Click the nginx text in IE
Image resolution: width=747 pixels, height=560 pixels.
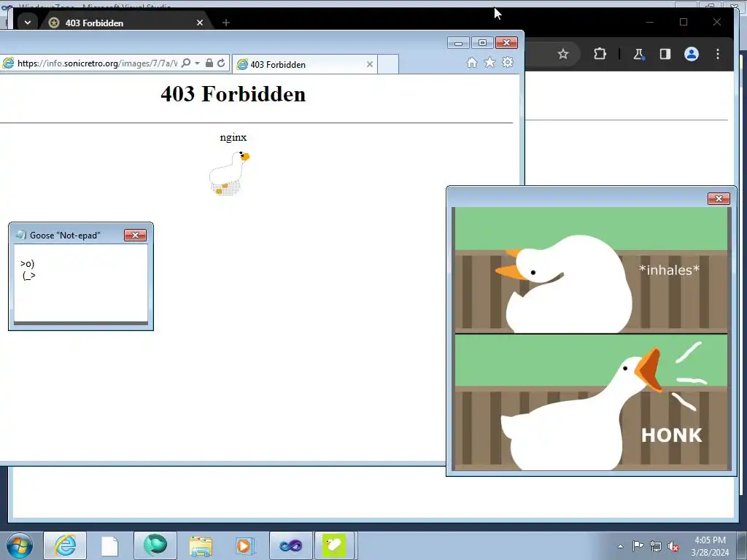pos(233,137)
